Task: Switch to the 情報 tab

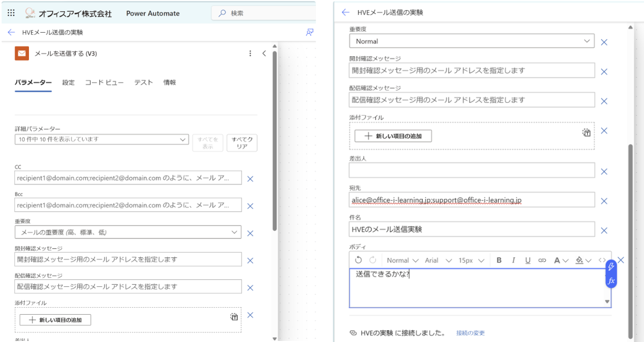Action: point(170,83)
